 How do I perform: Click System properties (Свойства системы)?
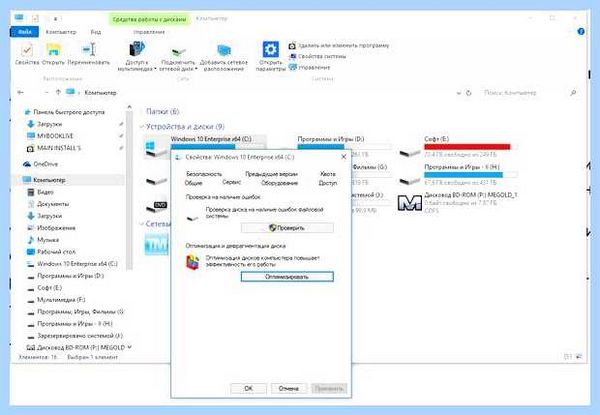pyautogui.click(x=318, y=56)
